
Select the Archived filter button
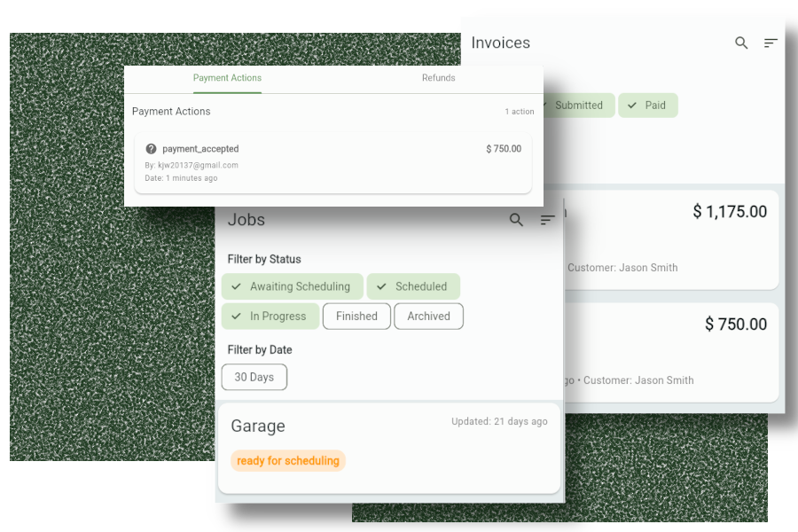[x=428, y=316]
